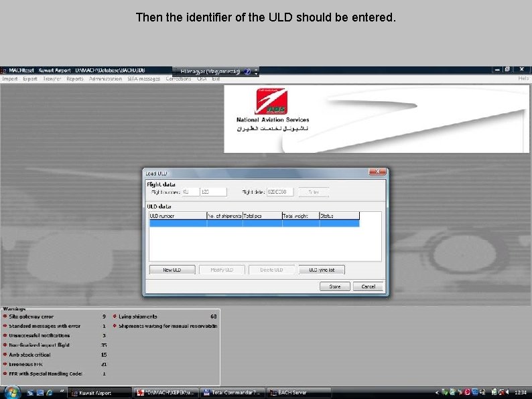Select the highlighted blue ULD row
The image size is (532, 399).
coord(254,223)
